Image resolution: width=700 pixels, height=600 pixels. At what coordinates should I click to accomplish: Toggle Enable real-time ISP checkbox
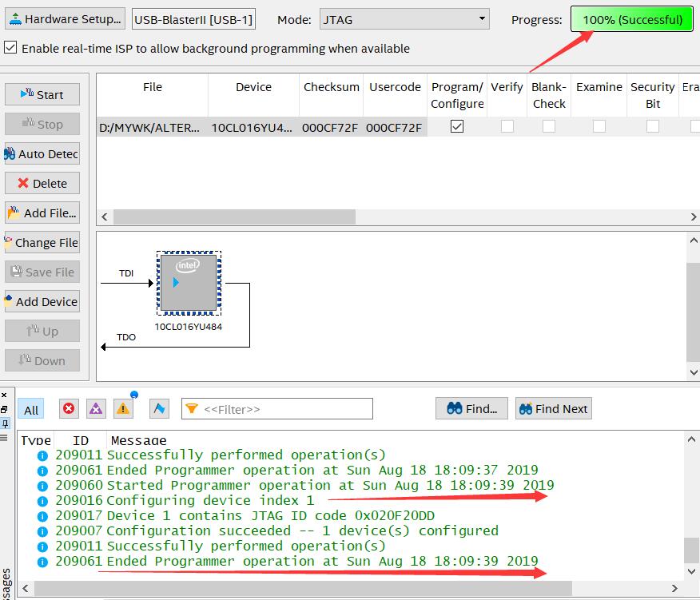pyautogui.click(x=10, y=48)
